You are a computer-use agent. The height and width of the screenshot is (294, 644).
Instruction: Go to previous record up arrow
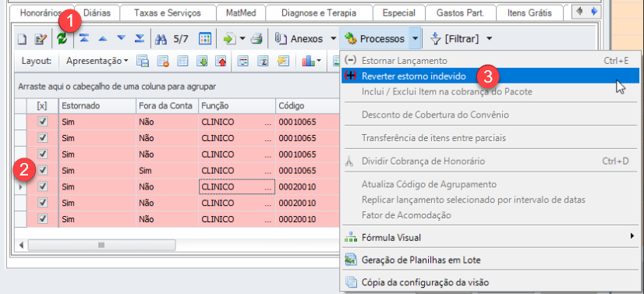tap(103, 38)
